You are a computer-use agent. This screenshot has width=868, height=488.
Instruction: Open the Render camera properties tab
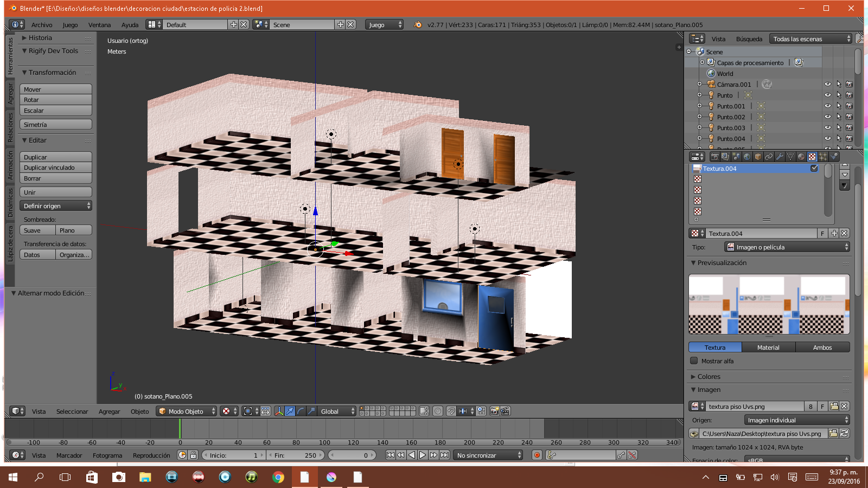[715, 157]
